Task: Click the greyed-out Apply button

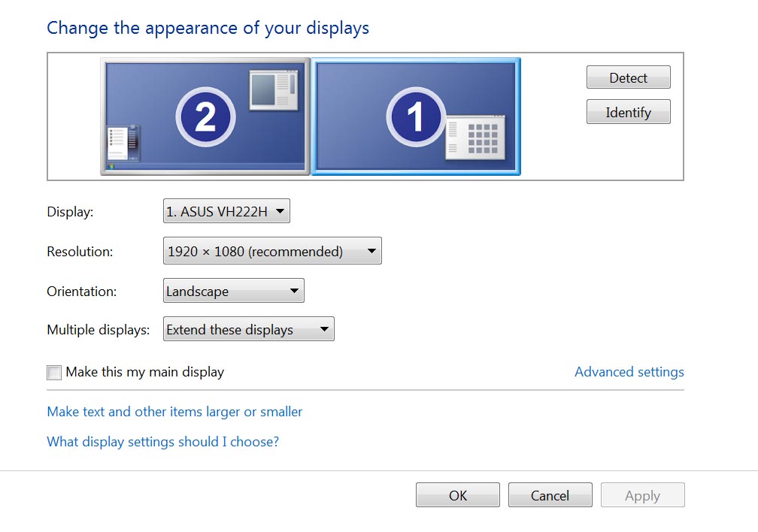Action: point(642,495)
